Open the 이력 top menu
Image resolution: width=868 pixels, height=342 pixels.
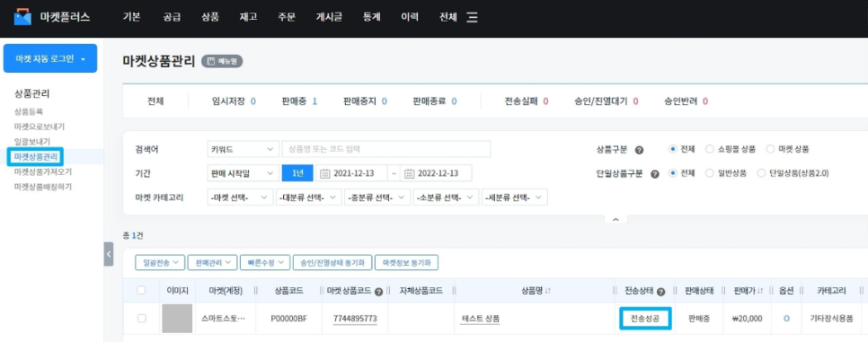tap(410, 16)
